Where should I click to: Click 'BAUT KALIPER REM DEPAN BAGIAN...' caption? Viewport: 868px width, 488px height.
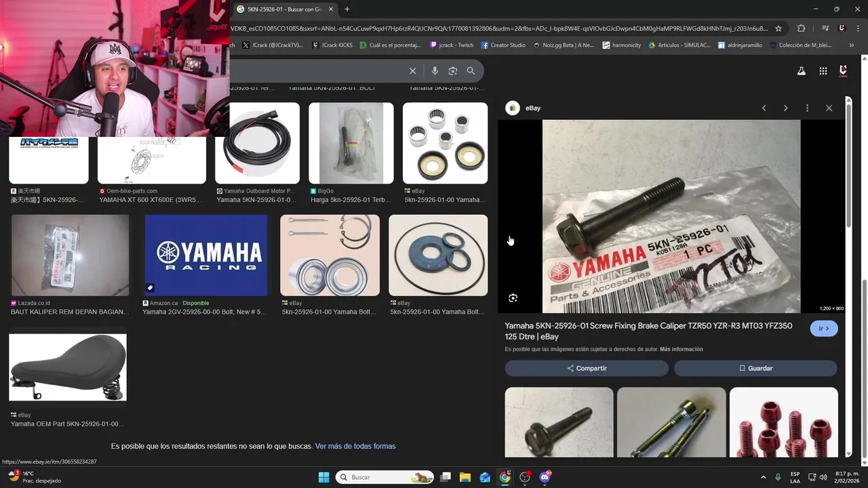click(70, 312)
